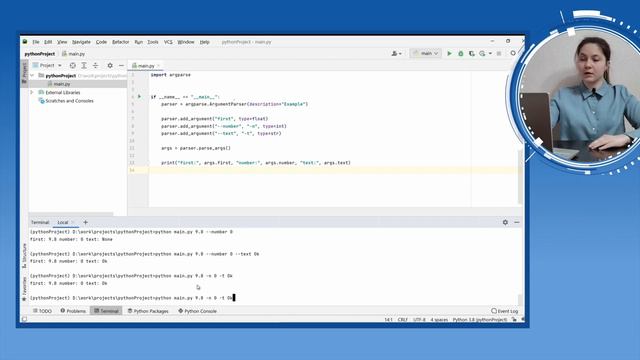Click the args = parser.parse_args() line
Image resolution: width=640 pixels, height=360 pixels.
[196, 148]
